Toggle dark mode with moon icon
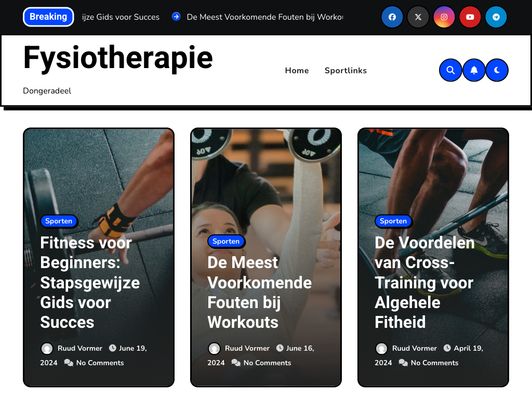The image size is (532, 399). 497,70
